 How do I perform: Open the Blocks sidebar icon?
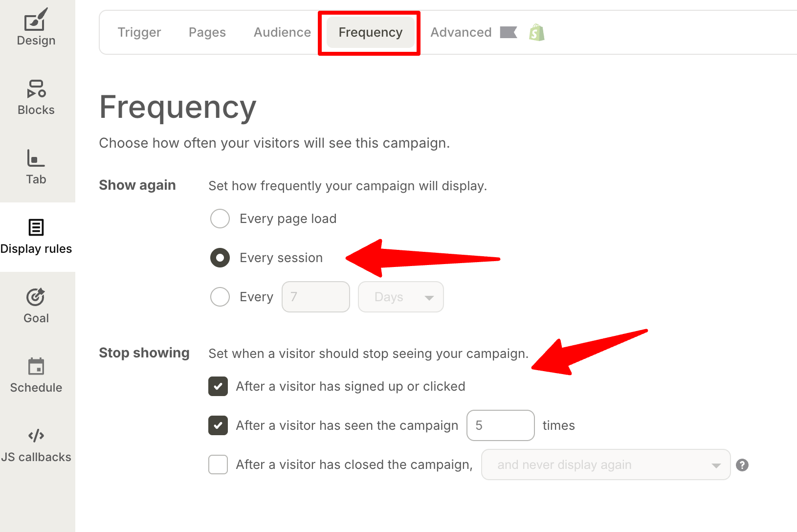tap(36, 89)
